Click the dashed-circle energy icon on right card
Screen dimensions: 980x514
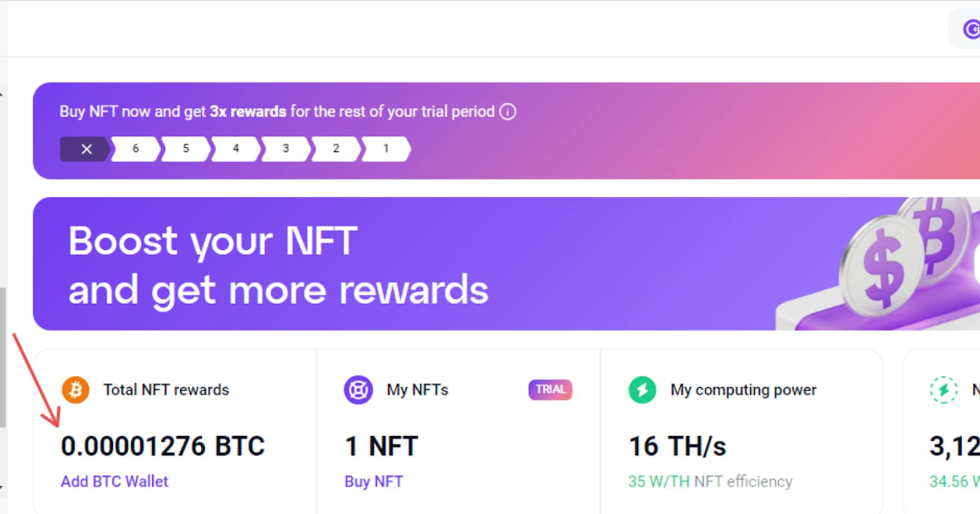tap(945, 390)
